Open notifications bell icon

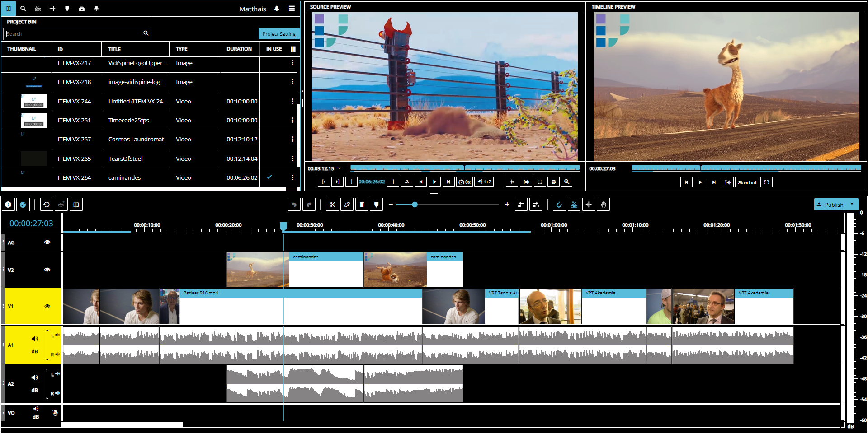[x=277, y=9]
